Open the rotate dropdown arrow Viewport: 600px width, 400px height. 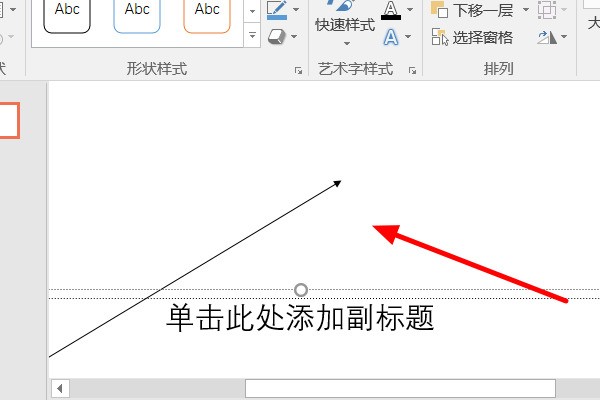click(564, 37)
